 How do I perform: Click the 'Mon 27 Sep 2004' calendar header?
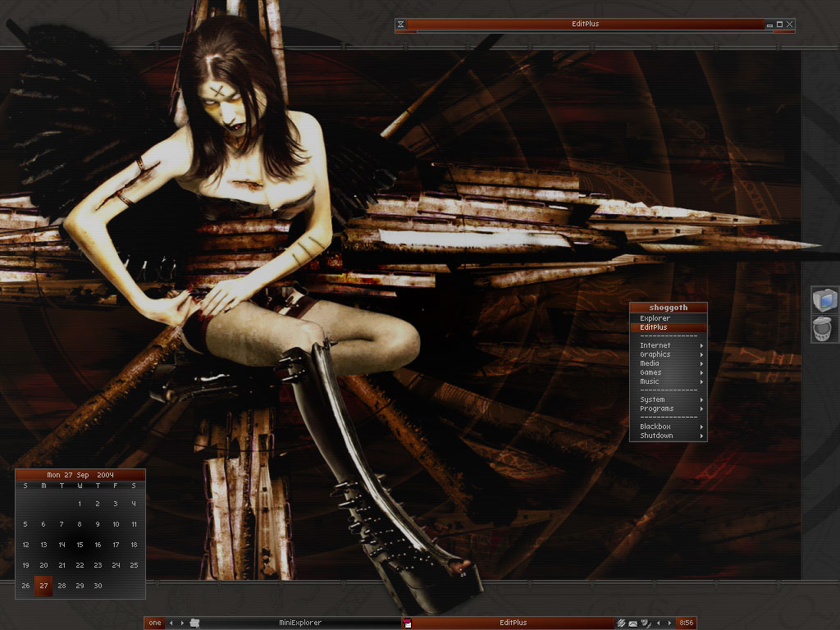point(80,475)
